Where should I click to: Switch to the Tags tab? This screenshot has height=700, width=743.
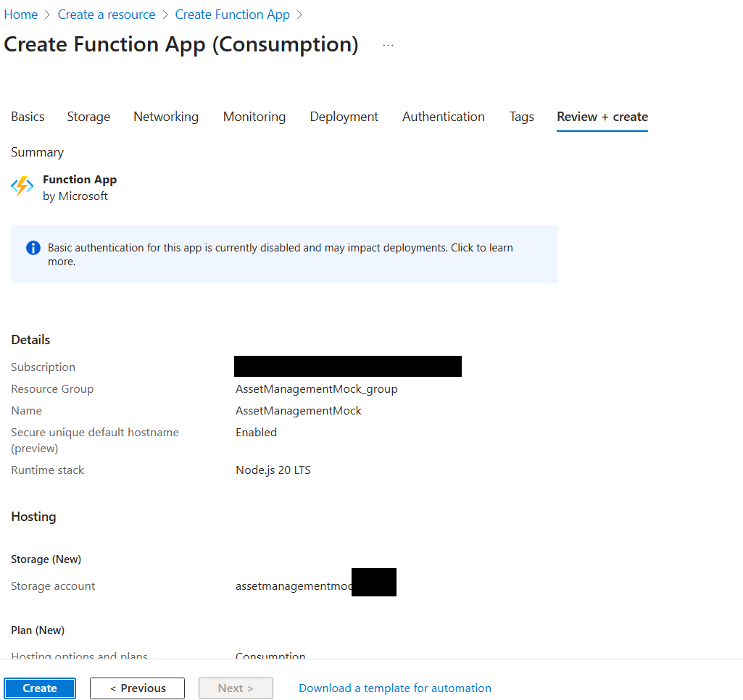click(521, 117)
